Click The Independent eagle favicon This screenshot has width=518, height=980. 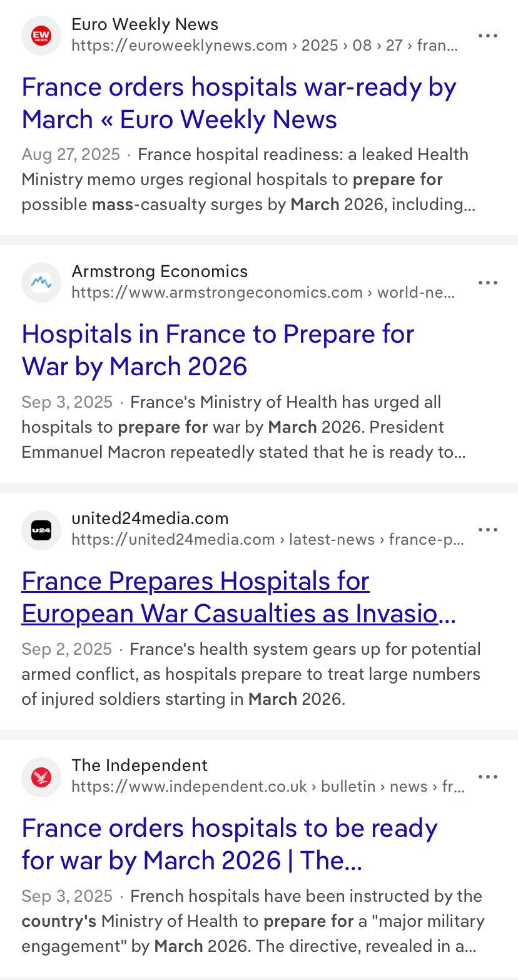pyautogui.click(x=41, y=777)
